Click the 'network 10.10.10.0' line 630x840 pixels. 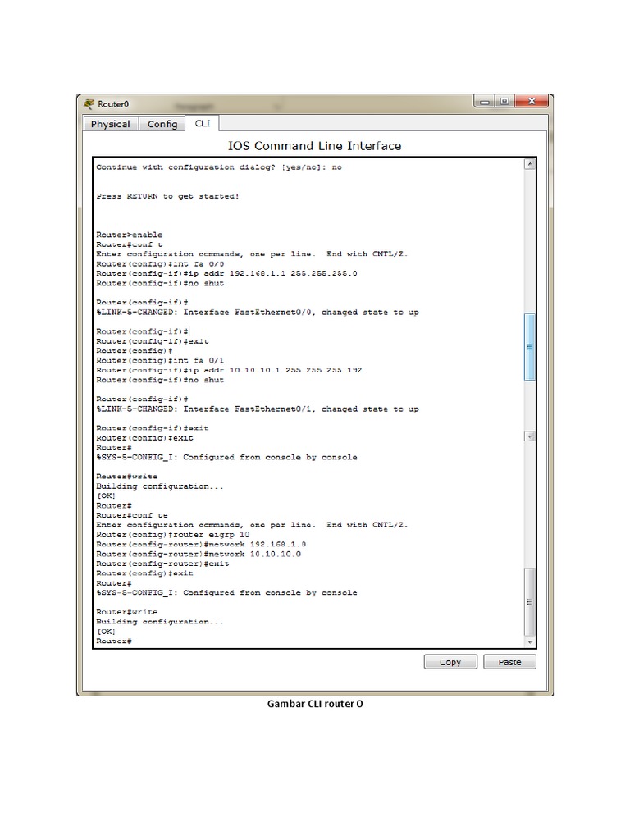click(x=199, y=554)
